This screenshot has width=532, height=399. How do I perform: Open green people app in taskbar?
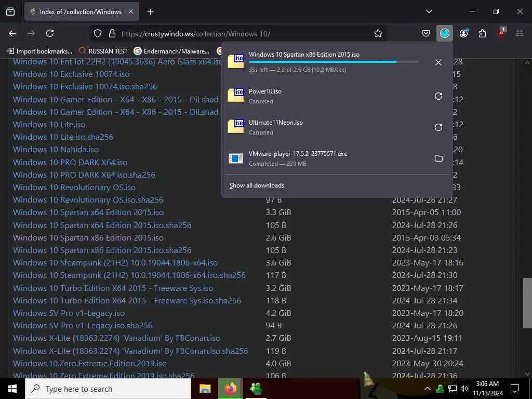tap(256, 389)
